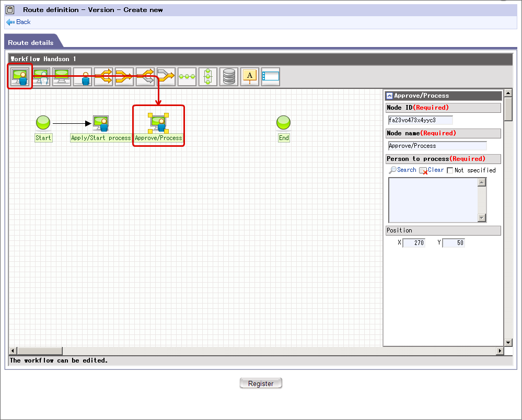This screenshot has width=522, height=420.
Task: Click 'The workflow can be edited.' status text
Action: pyautogui.click(x=59, y=360)
